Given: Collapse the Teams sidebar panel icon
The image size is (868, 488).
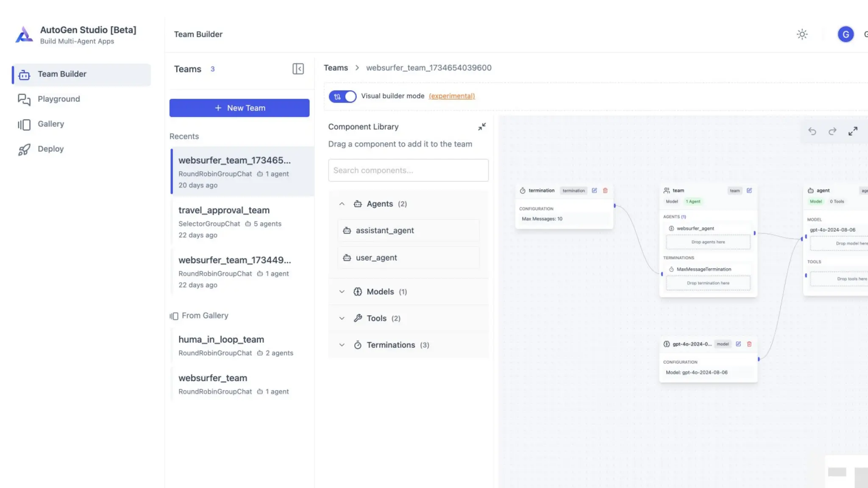Looking at the screenshot, I should [x=298, y=69].
